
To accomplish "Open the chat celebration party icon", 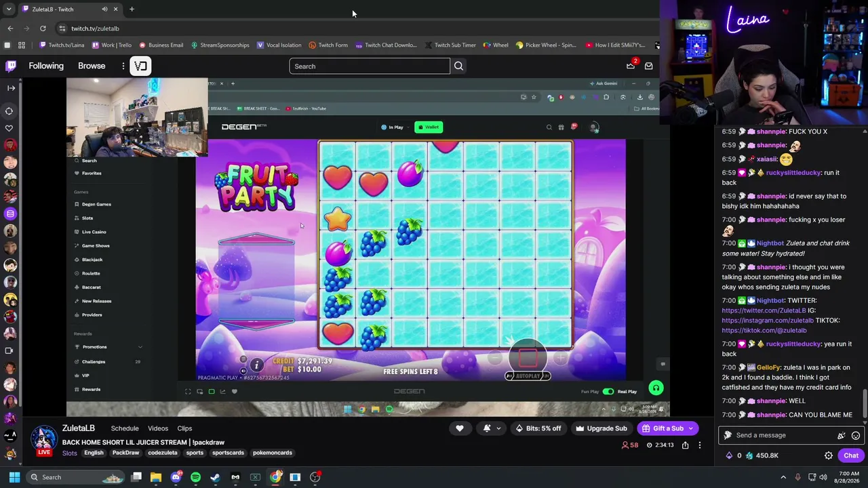I will coord(842,435).
